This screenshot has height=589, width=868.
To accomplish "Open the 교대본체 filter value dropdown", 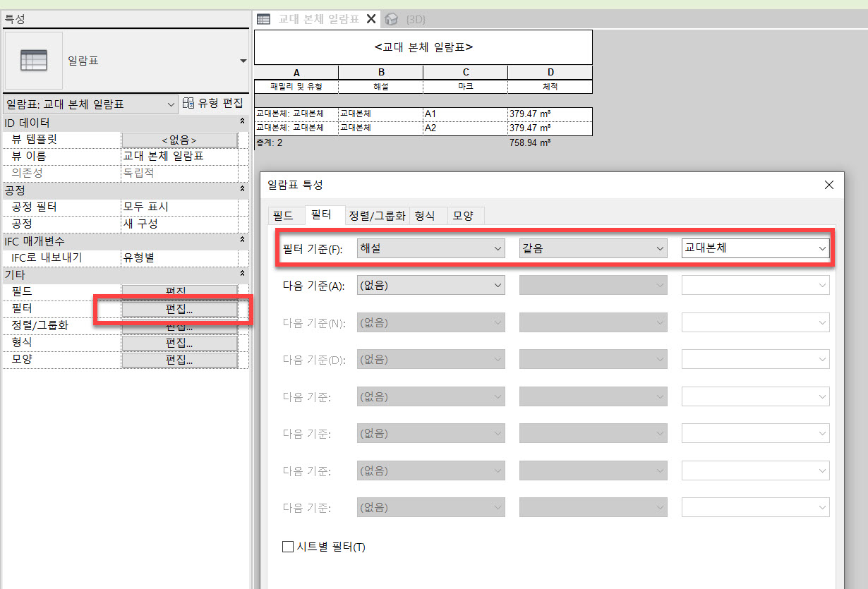I will [x=755, y=248].
